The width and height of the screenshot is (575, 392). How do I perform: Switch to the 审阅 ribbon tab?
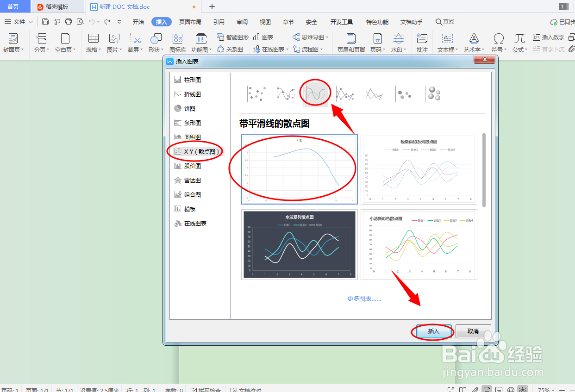click(242, 22)
